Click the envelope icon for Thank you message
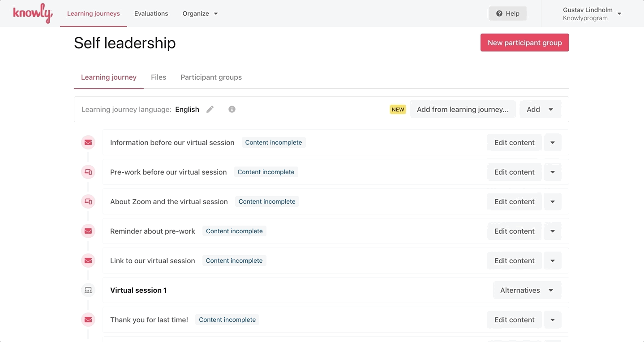The image size is (644, 342). pyautogui.click(x=88, y=320)
